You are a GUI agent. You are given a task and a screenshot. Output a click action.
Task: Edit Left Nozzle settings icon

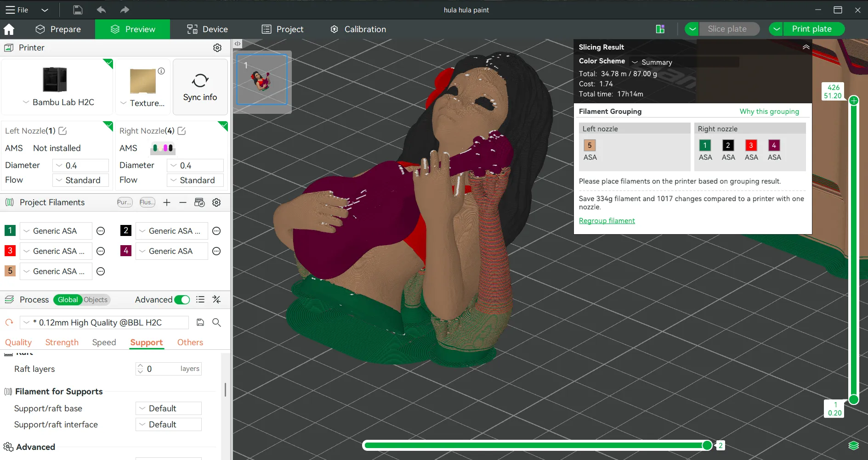pos(63,131)
